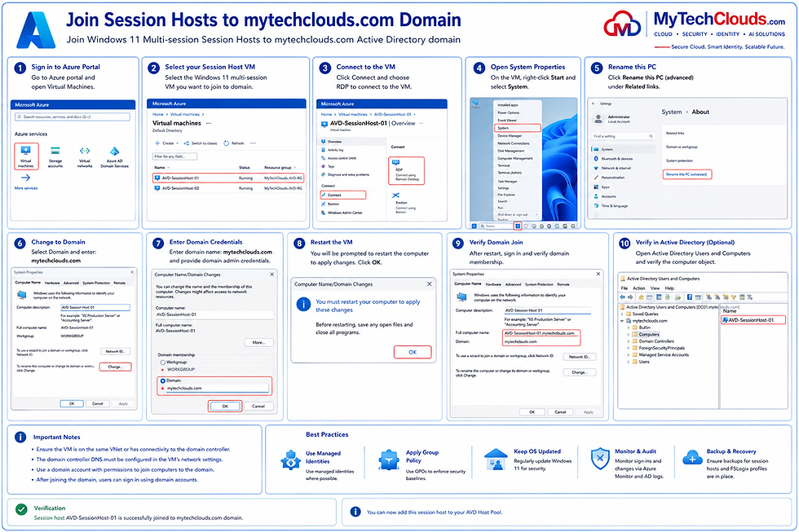Click Rename this PC (advanced) link
This screenshot has height=532, width=799.
click(x=686, y=174)
